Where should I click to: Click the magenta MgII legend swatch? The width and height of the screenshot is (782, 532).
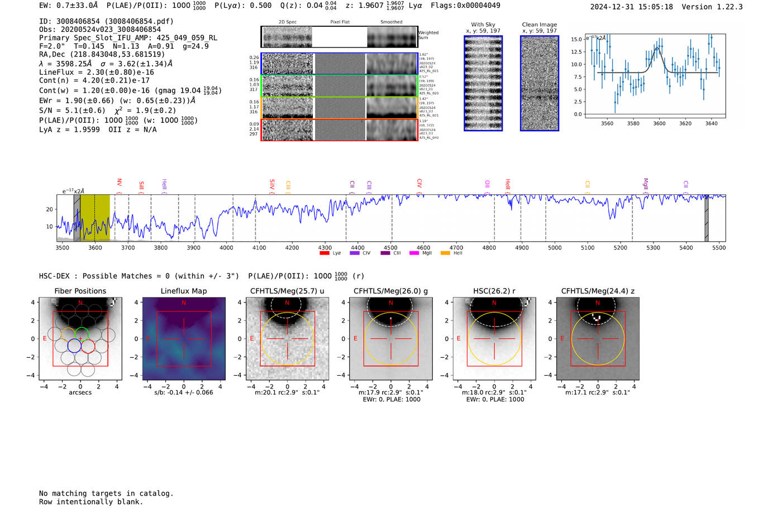click(414, 253)
